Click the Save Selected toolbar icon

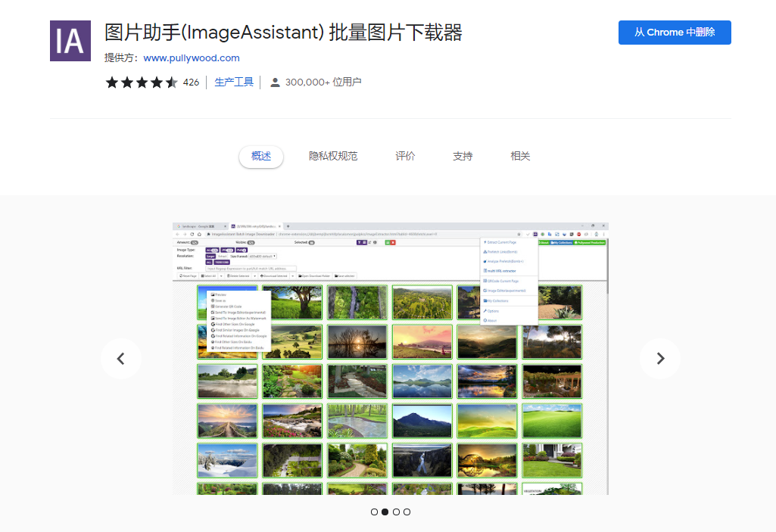pyautogui.click(x=344, y=276)
